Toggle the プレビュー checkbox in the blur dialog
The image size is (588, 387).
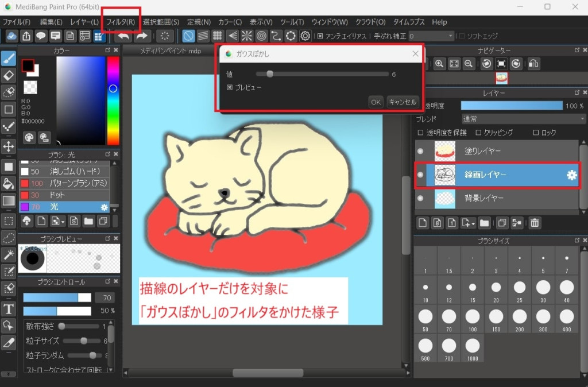coord(230,87)
